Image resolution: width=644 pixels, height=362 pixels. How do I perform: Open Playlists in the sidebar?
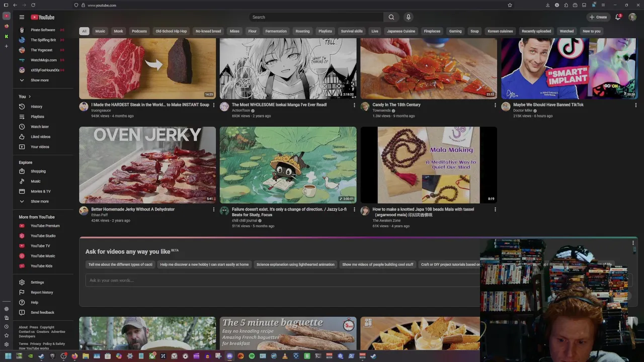click(x=37, y=117)
